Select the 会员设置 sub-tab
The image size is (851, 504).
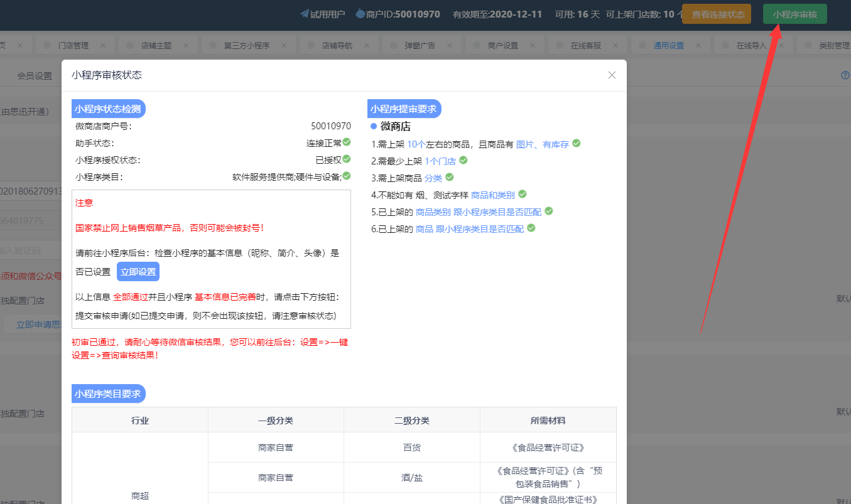click(x=35, y=76)
